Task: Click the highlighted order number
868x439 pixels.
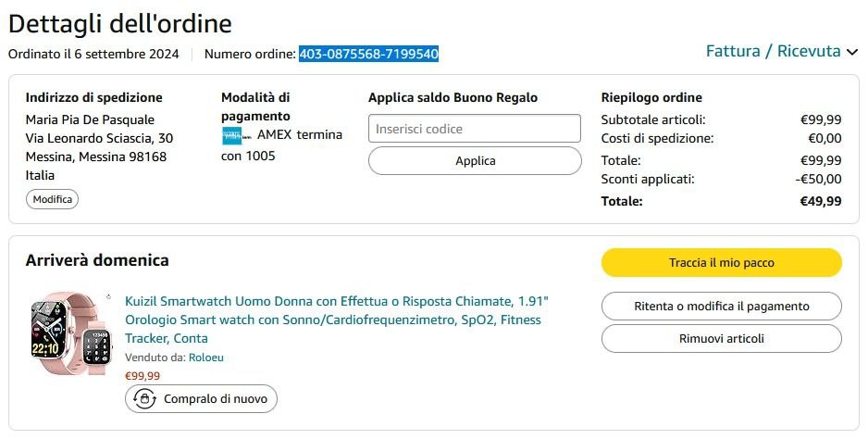Action: tap(368, 54)
